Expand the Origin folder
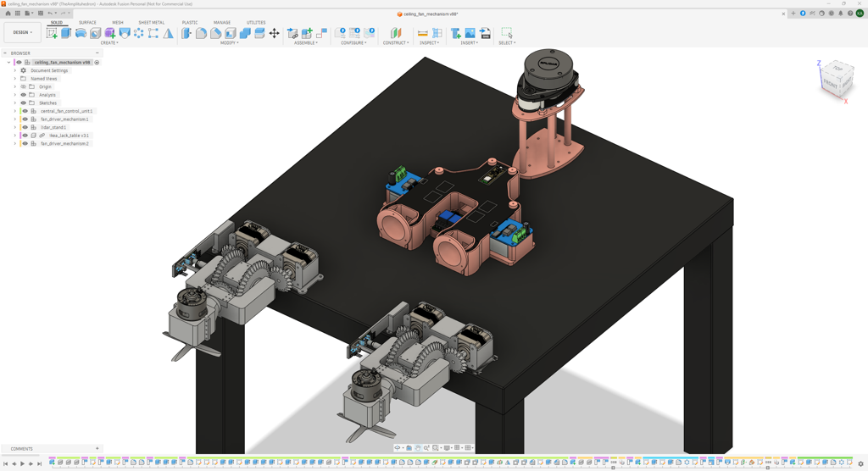 [15, 86]
